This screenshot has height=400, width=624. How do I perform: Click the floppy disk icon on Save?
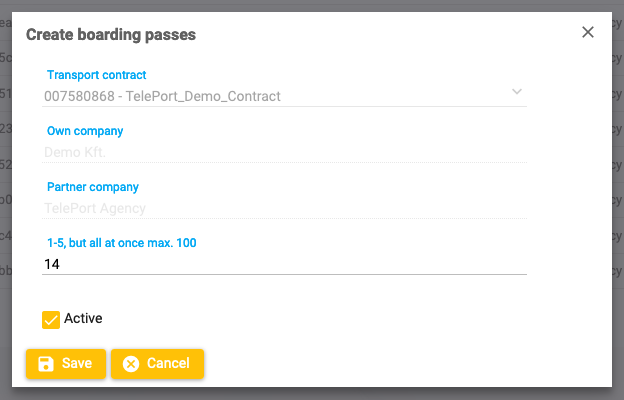click(46, 364)
